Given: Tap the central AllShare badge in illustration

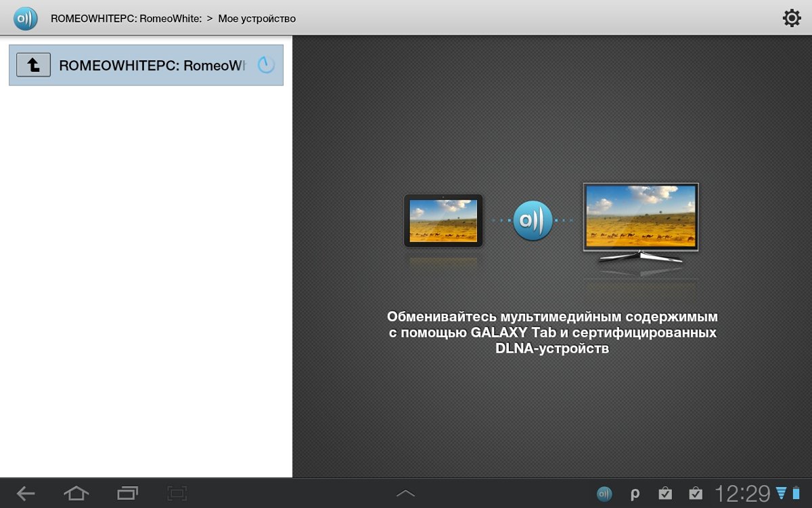Looking at the screenshot, I should tap(533, 220).
